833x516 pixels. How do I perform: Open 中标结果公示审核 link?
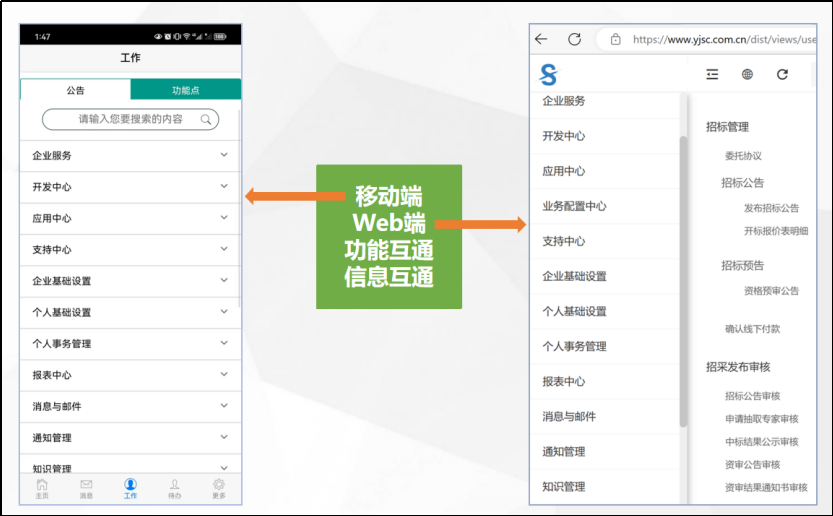tap(762, 442)
